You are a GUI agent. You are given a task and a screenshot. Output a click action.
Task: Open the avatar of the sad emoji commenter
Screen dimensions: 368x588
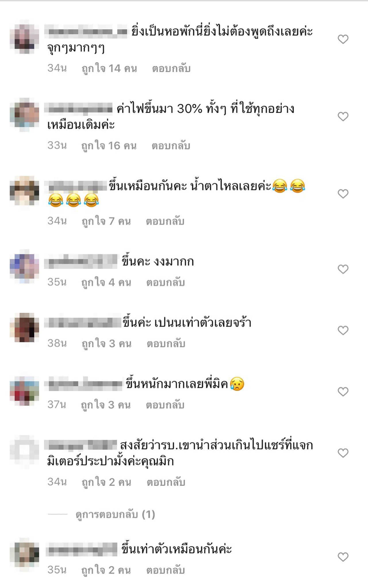coord(24,390)
